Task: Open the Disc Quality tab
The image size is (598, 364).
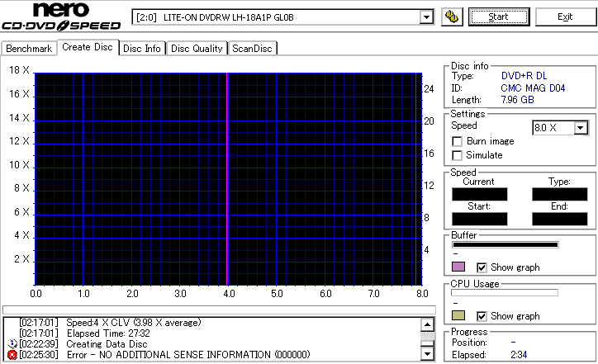Action: [x=197, y=49]
